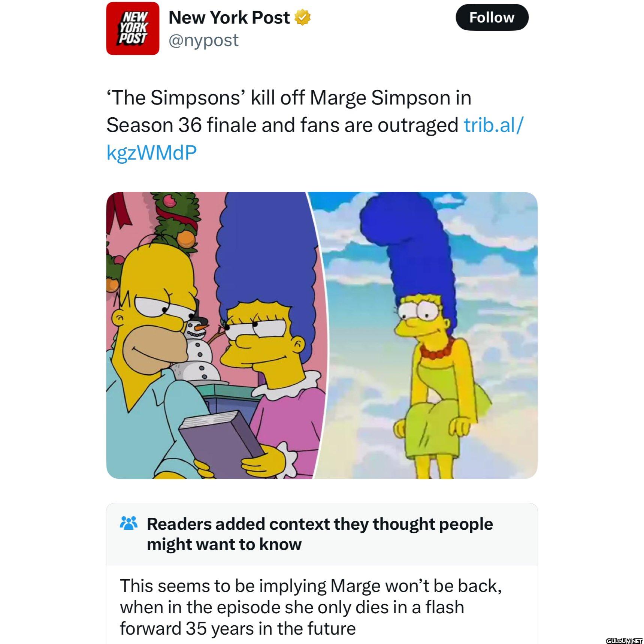Open right image of Marge in clouds

426,335
